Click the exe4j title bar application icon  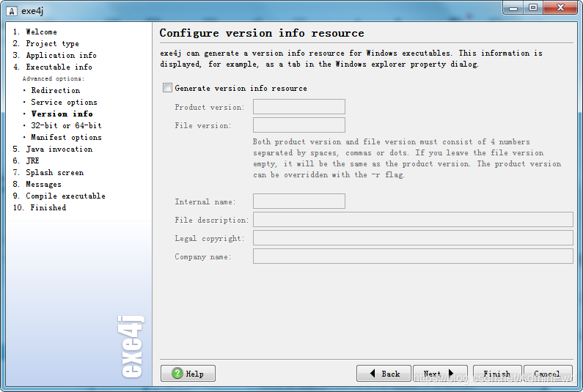[x=12, y=11]
